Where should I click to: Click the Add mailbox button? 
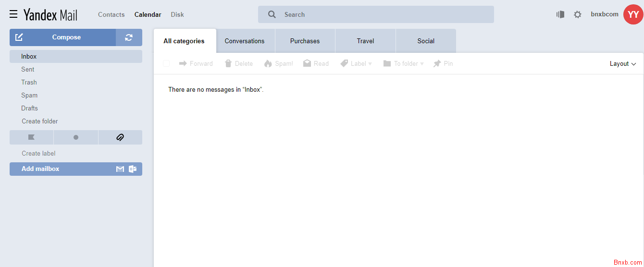76,169
